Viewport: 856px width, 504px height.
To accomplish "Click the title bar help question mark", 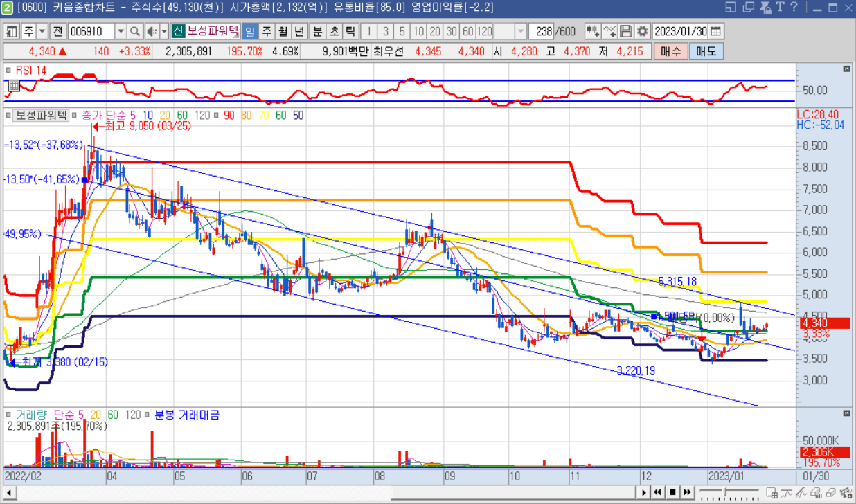I will pyautogui.click(x=794, y=7).
